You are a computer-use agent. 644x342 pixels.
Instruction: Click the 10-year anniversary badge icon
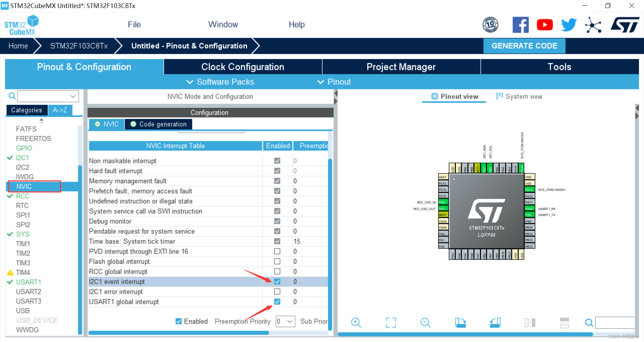pos(490,25)
